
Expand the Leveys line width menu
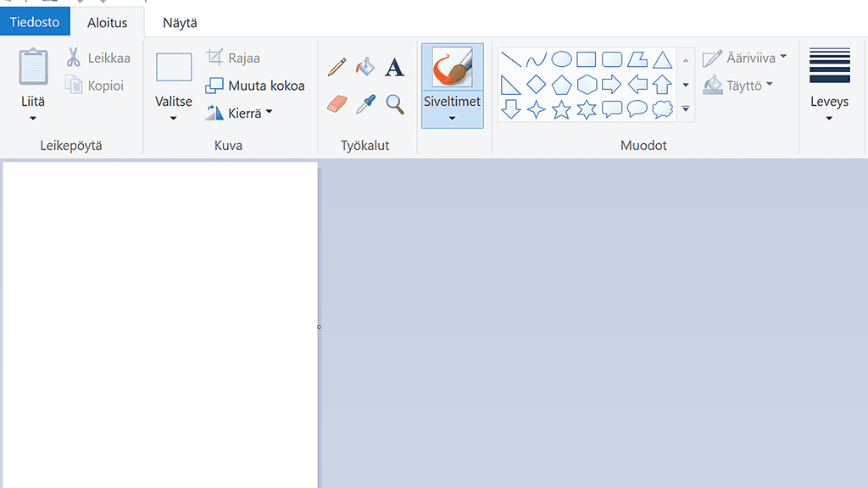click(x=829, y=118)
